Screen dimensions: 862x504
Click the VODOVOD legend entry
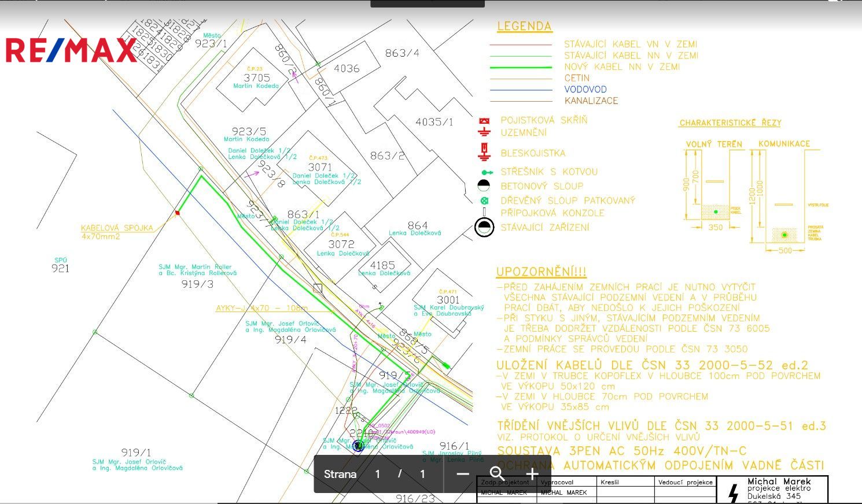click(x=585, y=90)
